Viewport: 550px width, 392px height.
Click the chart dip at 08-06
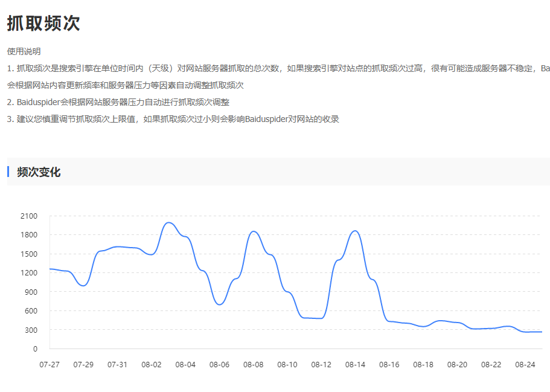(x=220, y=304)
